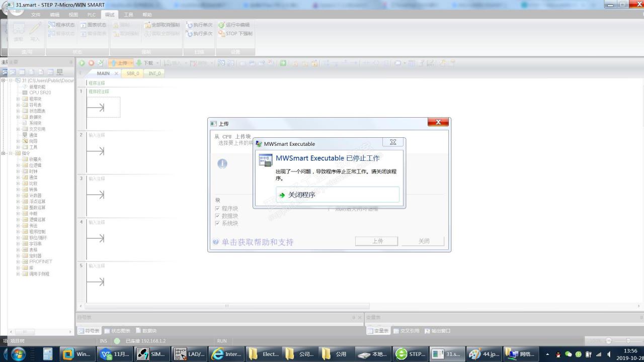The width and height of the screenshot is (644, 362).
Task: Expand the 向导 tree node
Action: pyautogui.click(x=18, y=141)
